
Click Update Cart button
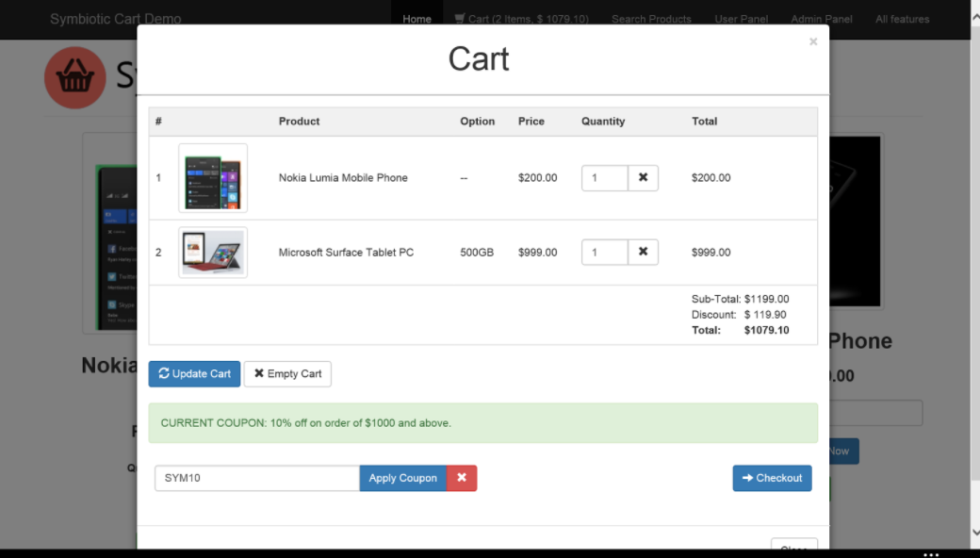click(194, 373)
